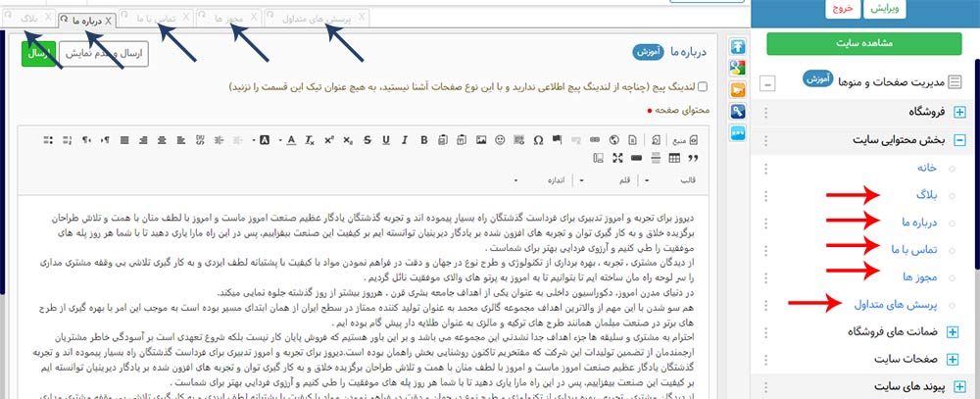Insert an emoji with the smiley icon
Image resolution: width=980 pixels, height=399 pixels.
[x=500, y=140]
